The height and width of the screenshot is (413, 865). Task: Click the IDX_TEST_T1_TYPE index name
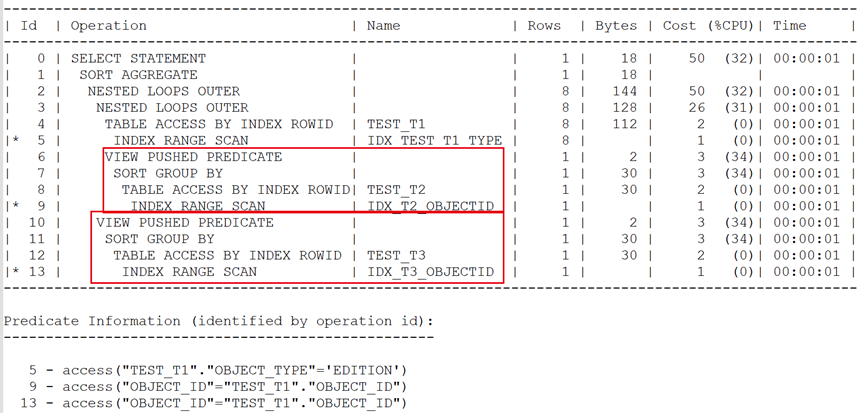(435, 141)
